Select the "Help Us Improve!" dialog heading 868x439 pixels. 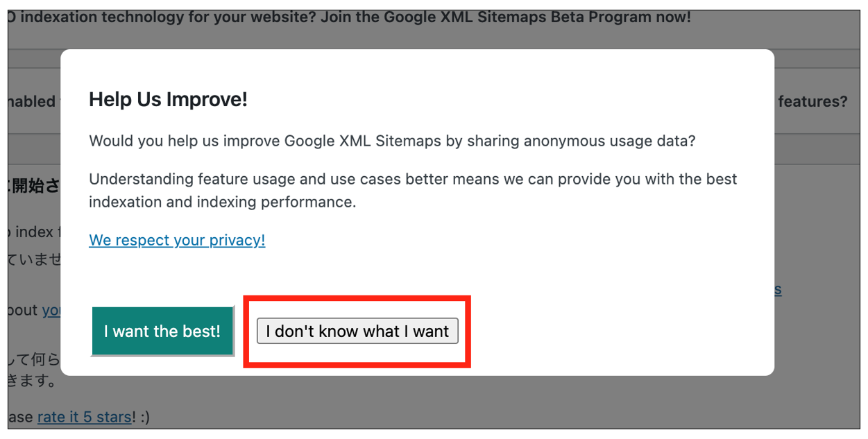point(168,99)
